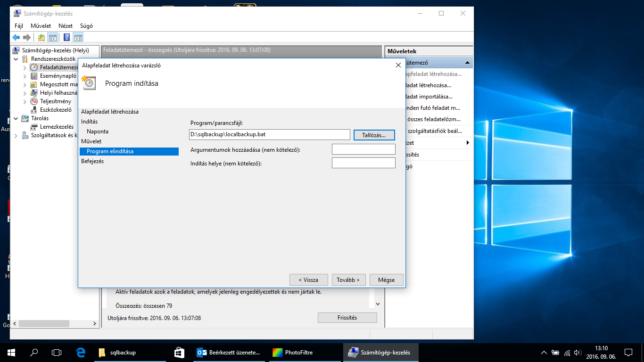Click the Up one level folder icon

coord(41,38)
